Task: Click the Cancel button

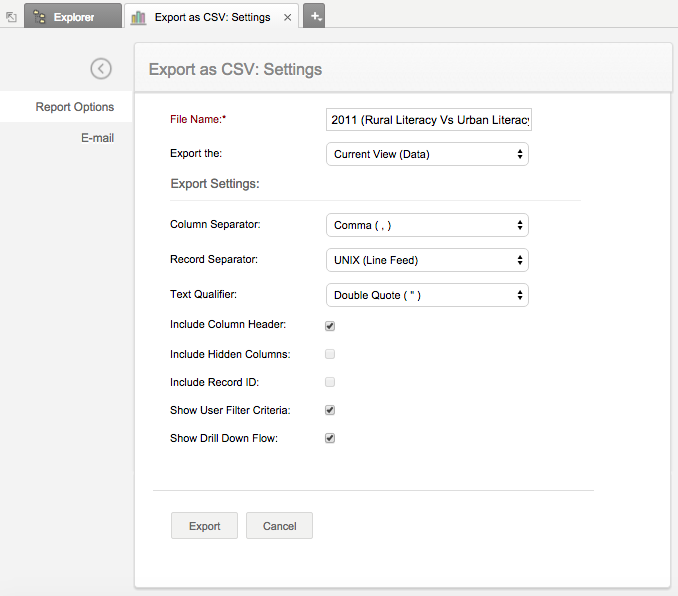Action: pos(279,526)
